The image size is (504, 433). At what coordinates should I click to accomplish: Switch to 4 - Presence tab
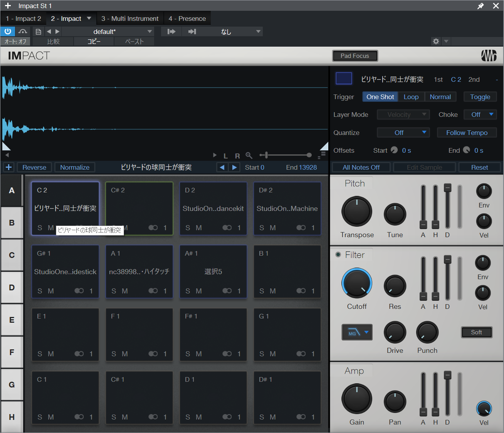[187, 19]
